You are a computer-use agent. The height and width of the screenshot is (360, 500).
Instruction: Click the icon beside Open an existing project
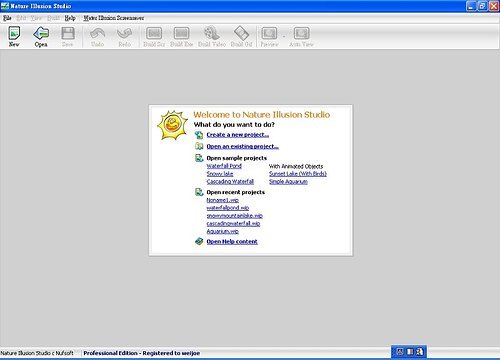pyautogui.click(x=199, y=146)
